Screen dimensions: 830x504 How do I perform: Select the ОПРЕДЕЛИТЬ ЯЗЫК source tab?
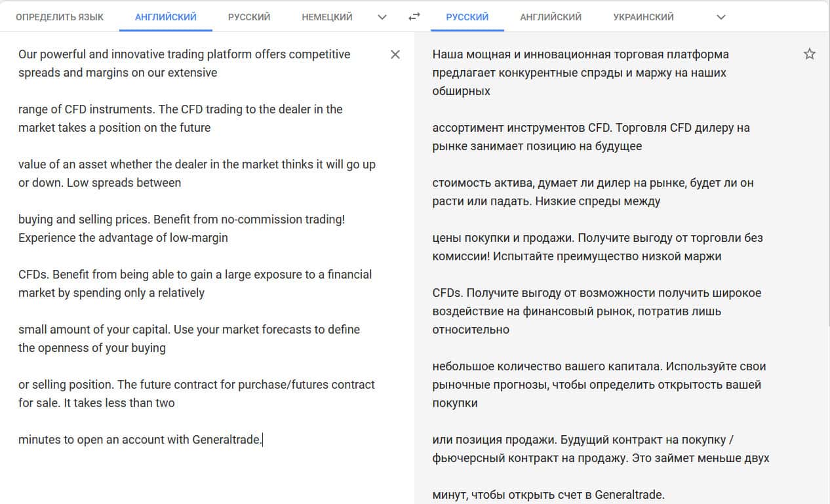[60, 17]
